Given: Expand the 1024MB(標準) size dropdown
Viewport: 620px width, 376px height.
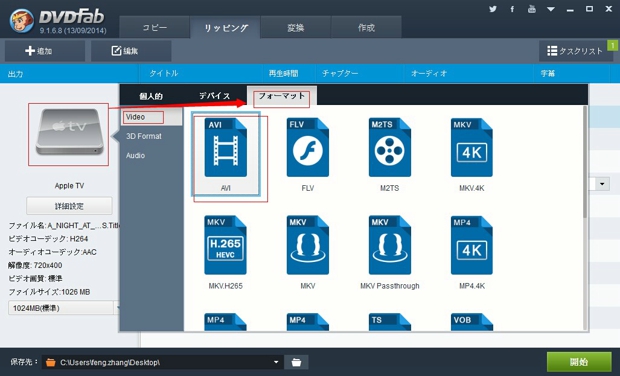Looking at the screenshot, I should click(63, 308).
